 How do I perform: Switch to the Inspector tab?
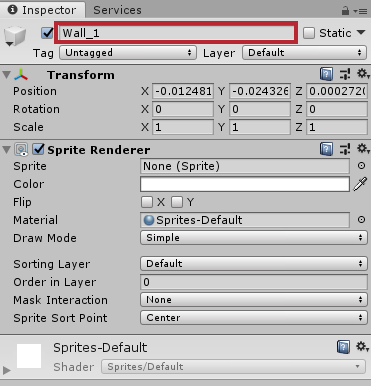coord(43,10)
